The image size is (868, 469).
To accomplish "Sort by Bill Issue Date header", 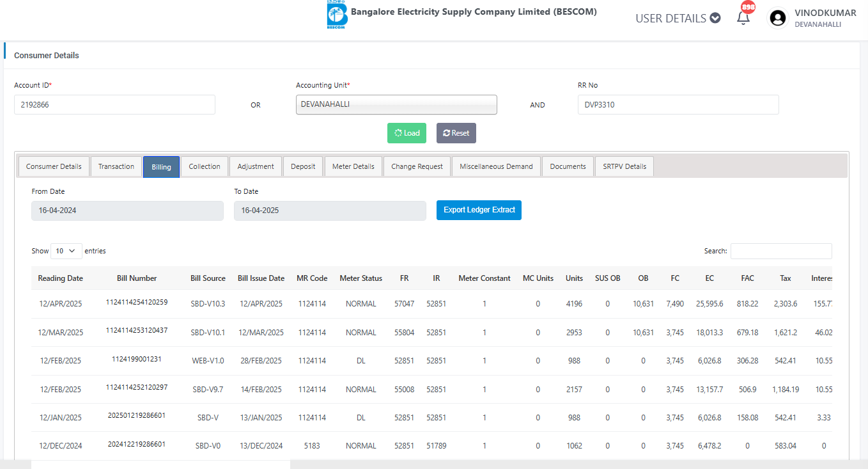I will coord(261,278).
